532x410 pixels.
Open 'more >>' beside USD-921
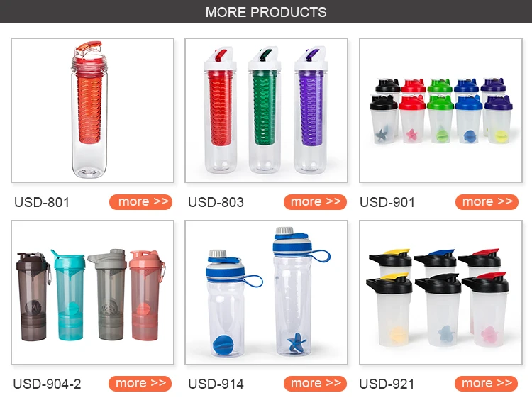point(486,384)
